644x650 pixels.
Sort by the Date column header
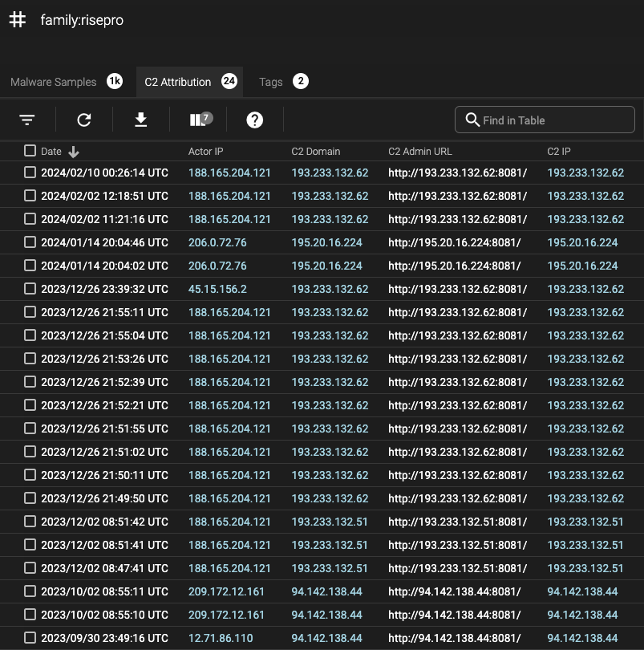(51, 152)
